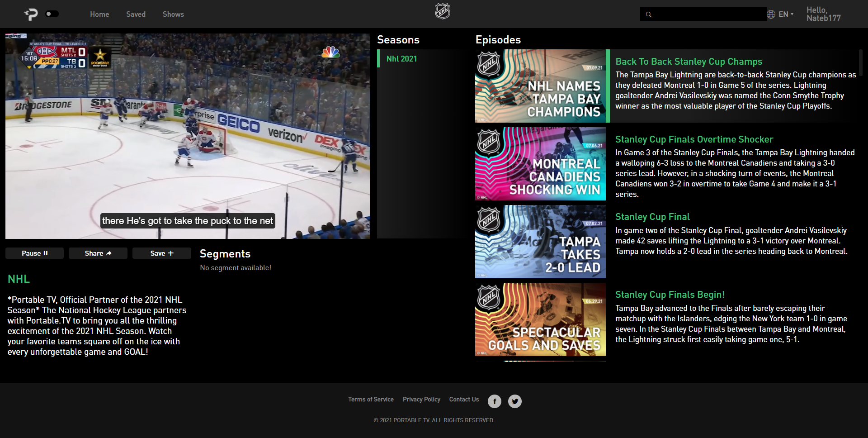The image size is (868, 438).
Task: Expand the EN language dropdown
Action: 785,14
